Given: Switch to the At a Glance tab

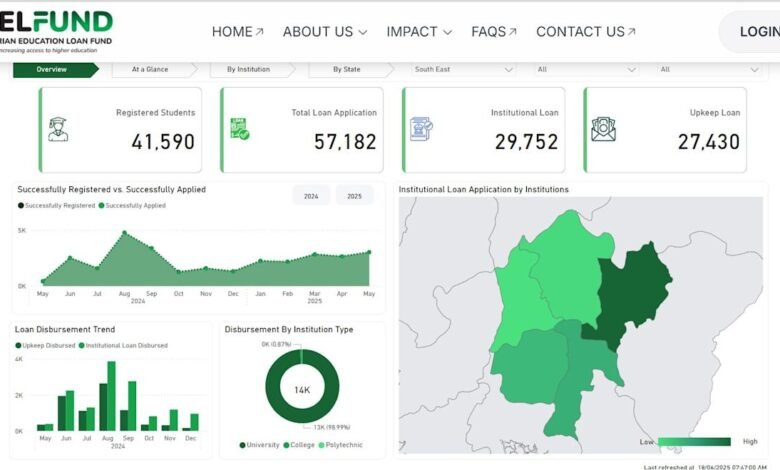Looking at the screenshot, I should click(150, 70).
